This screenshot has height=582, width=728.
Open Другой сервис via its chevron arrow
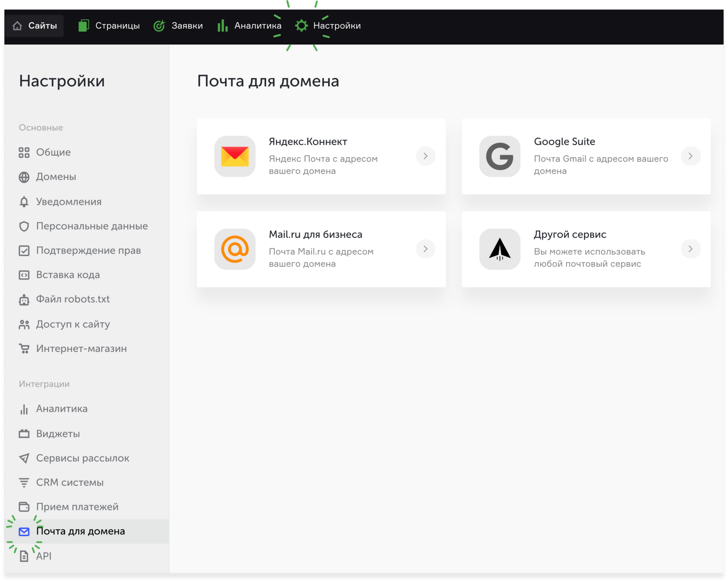[x=690, y=249]
